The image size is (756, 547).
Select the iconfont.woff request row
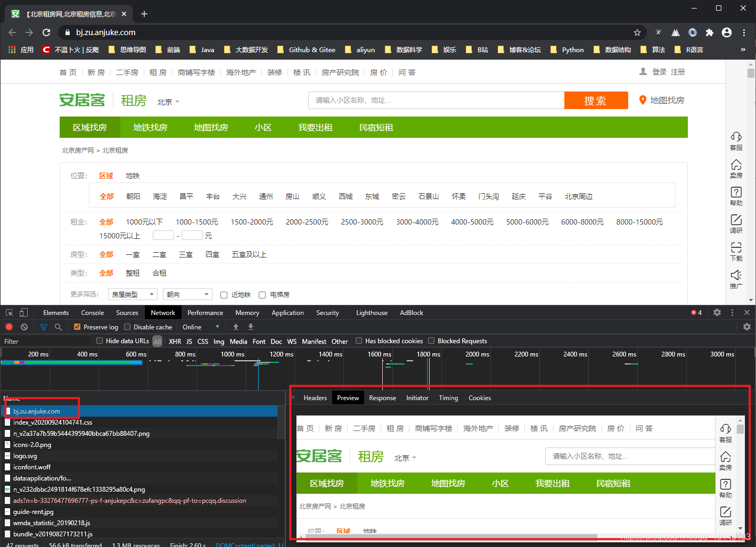139,467
